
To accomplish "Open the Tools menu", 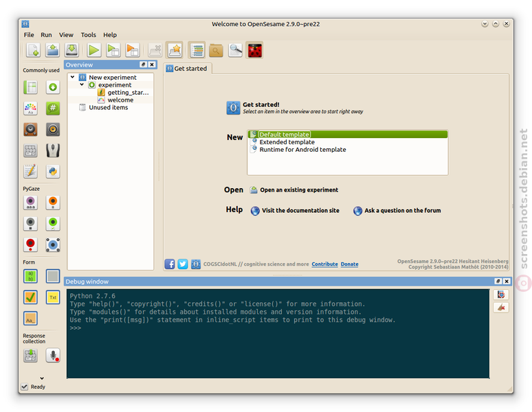I will click(88, 35).
